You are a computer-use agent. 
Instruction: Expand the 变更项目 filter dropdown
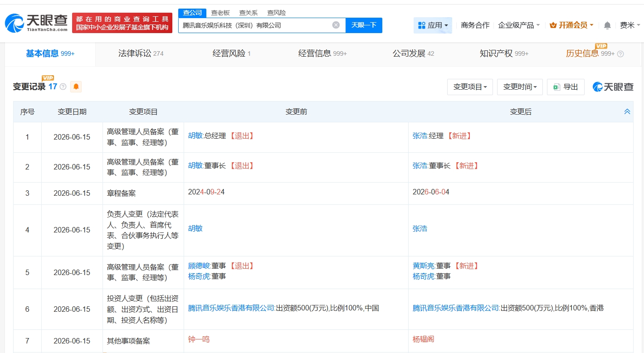click(470, 87)
